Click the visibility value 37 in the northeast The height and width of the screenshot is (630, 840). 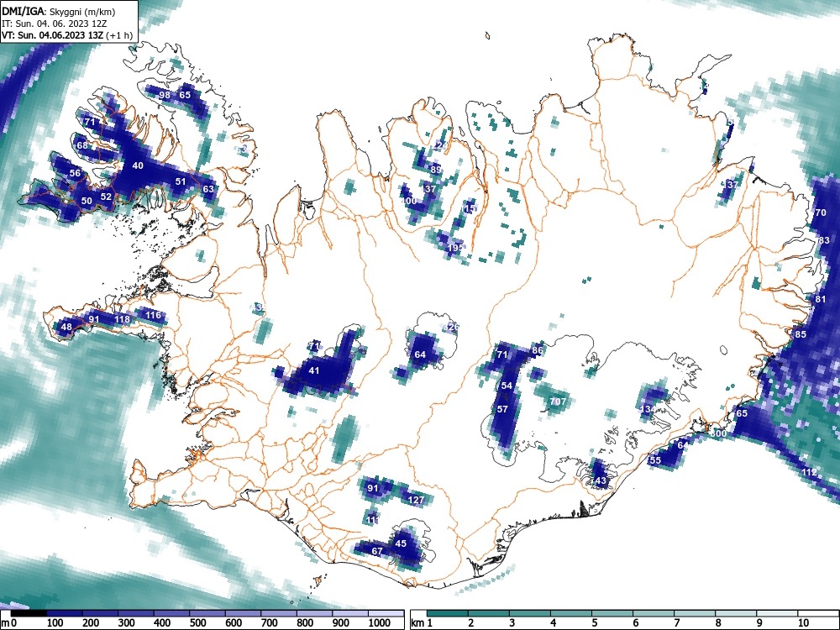pos(732,185)
